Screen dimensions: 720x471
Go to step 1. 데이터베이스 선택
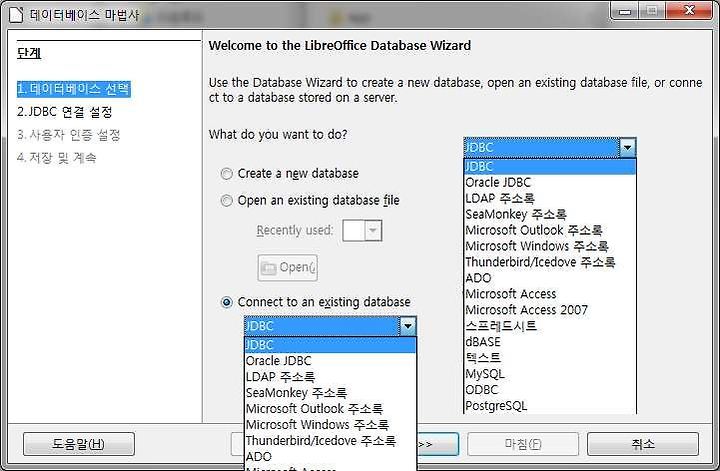click(x=73, y=89)
